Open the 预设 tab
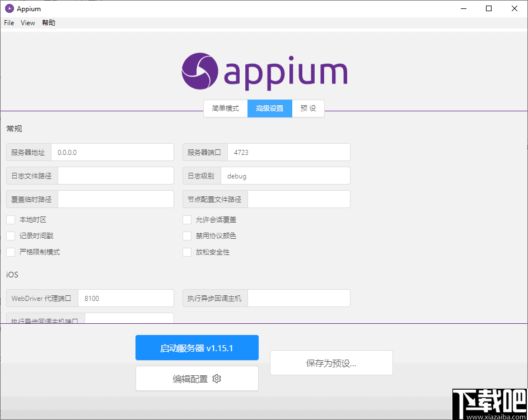528x420 pixels. (x=308, y=108)
